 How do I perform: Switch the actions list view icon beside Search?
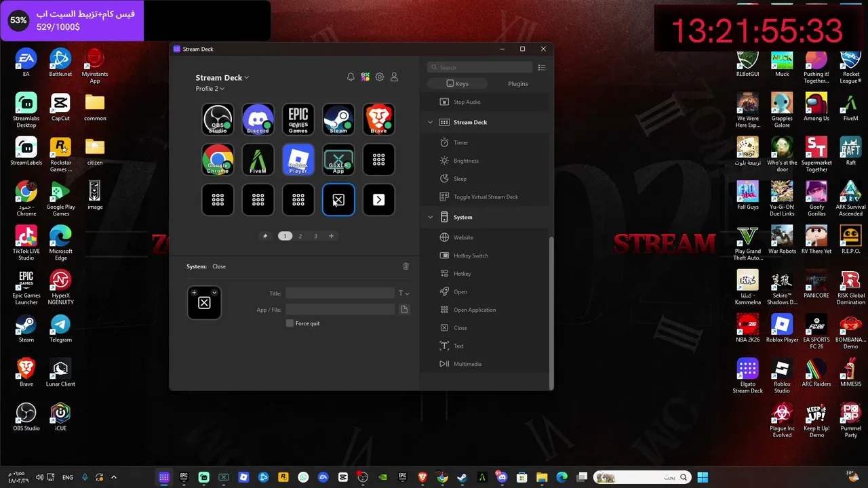541,67
